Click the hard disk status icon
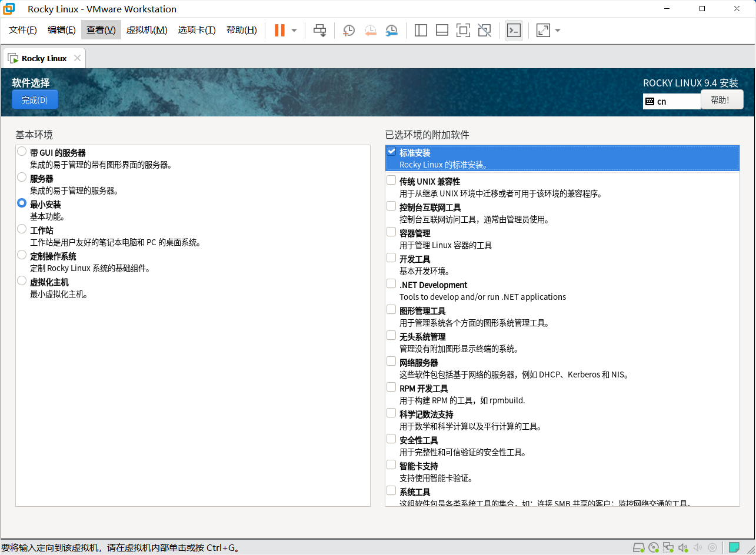Image resolution: width=756 pixels, height=555 pixels. (639, 547)
